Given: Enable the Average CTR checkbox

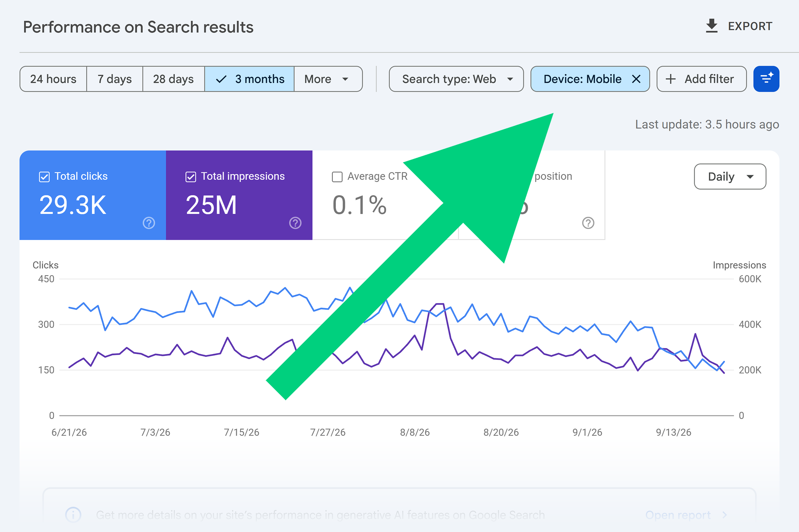Looking at the screenshot, I should [337, 177].
